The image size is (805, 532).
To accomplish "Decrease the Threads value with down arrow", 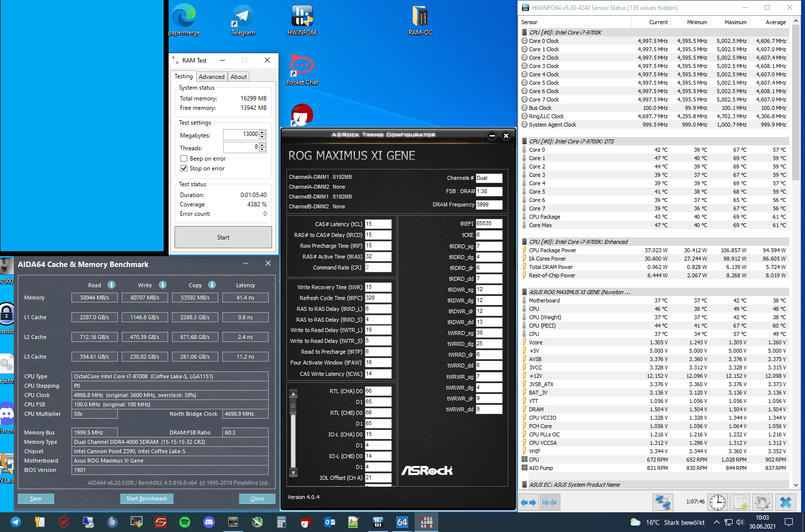I will click(262, 150).
